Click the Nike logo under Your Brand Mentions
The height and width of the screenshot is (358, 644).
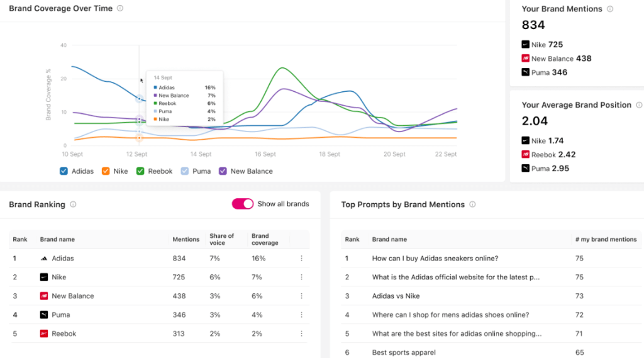tap(526, 45)
